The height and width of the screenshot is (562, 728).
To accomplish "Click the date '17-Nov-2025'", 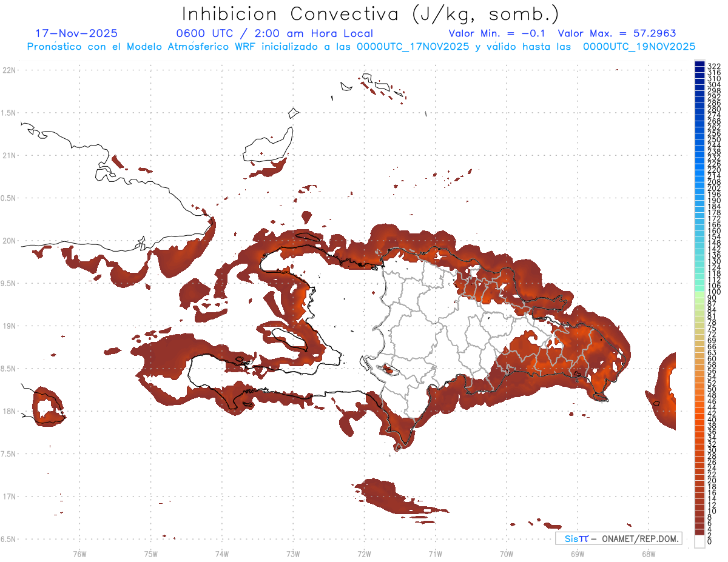I will (x=76, y=33).
